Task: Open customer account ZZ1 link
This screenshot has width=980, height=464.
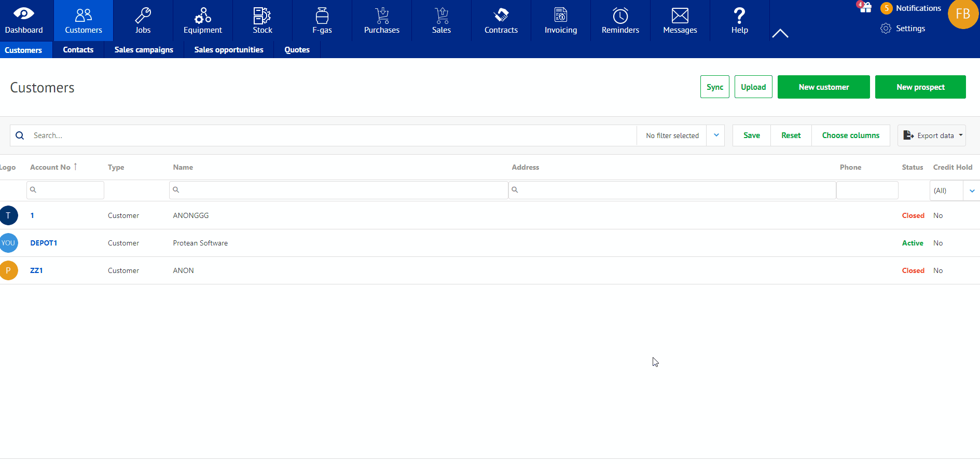Action: 36,270
